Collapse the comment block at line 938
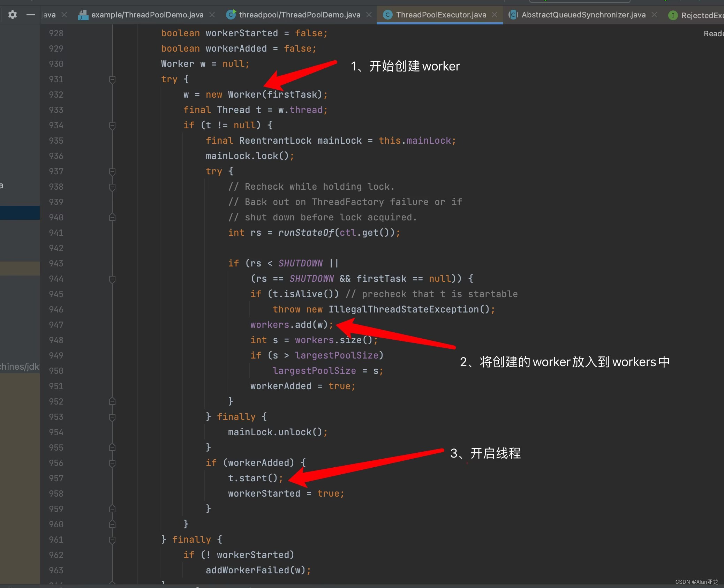 pos(112,187)
